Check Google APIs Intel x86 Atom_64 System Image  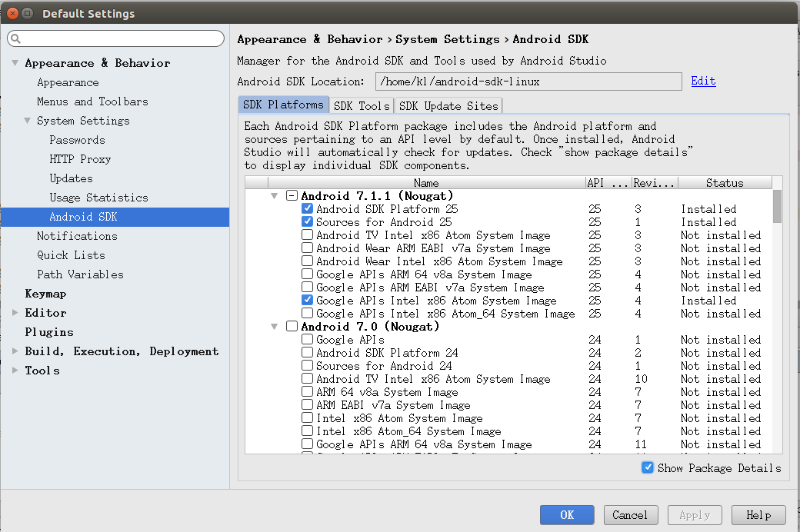pos(307,313)
